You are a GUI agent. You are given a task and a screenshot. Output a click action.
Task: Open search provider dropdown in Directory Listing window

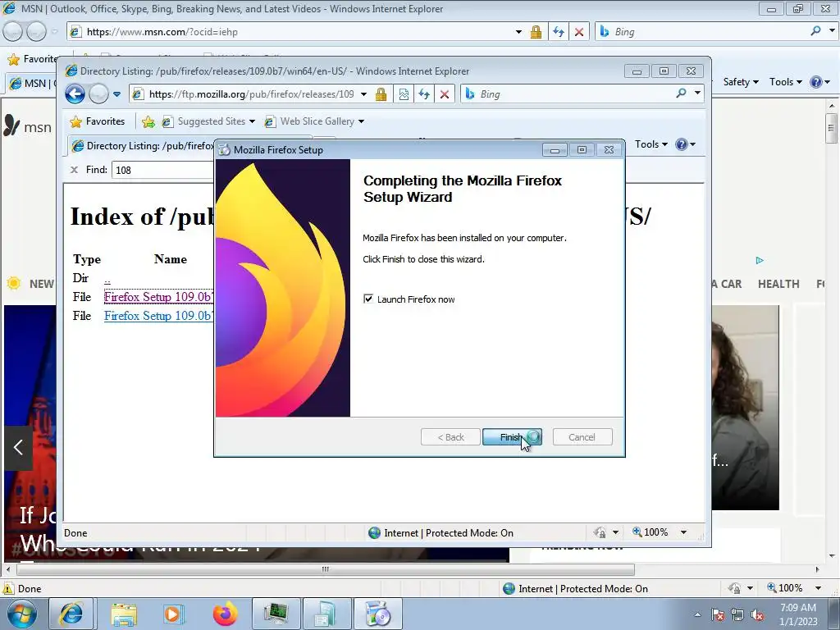coord(697,94)
